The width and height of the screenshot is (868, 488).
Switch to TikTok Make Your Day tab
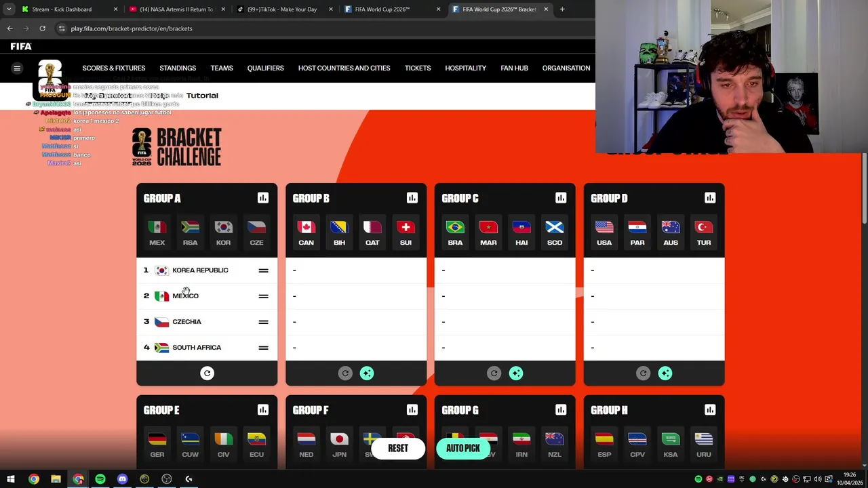pos(283,9)
